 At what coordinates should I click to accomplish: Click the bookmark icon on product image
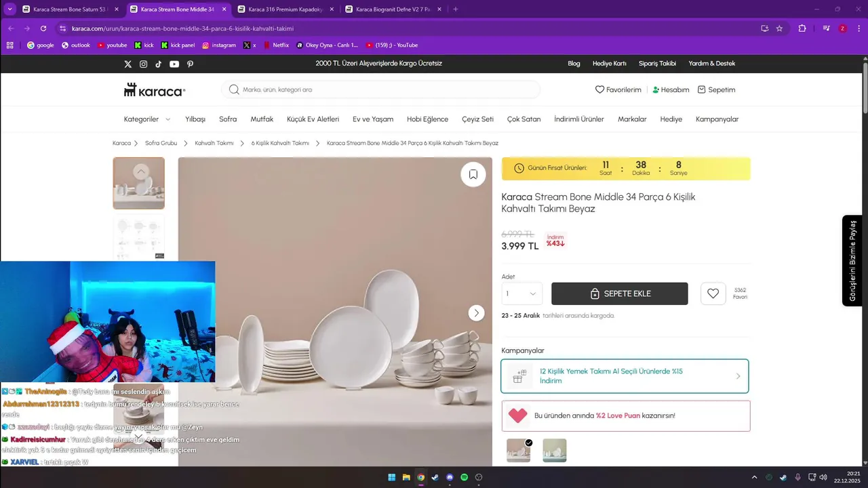pyautogui.click(x=473, y=174)
